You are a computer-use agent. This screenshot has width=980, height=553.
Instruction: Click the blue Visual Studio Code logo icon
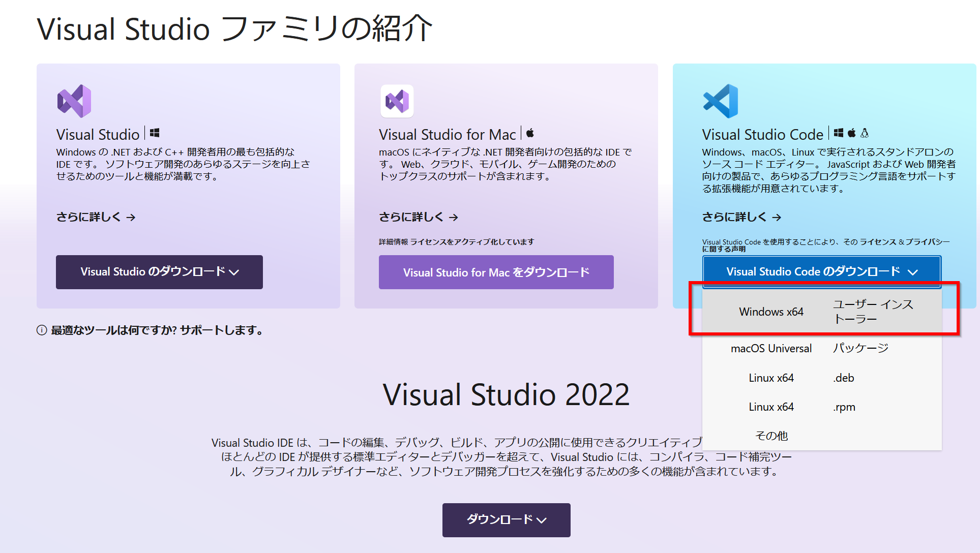[x=721, y=101]
